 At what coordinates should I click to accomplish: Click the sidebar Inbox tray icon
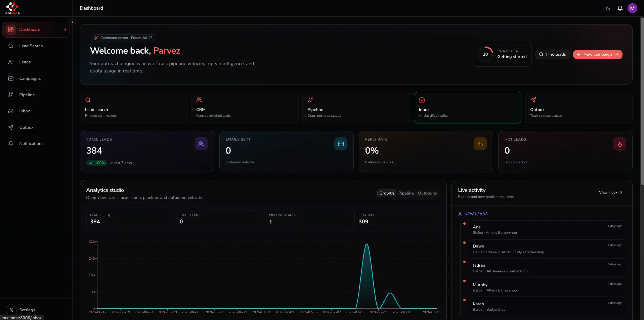pyautogui.click(x=11, y=111)
